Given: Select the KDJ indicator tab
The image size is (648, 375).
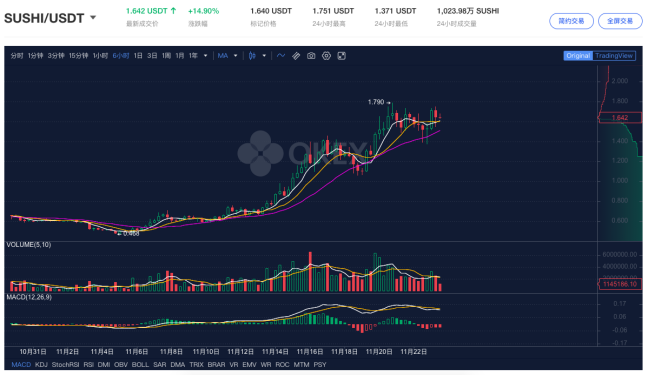Looking at the screenshot, I should click(x=41, y=365).
